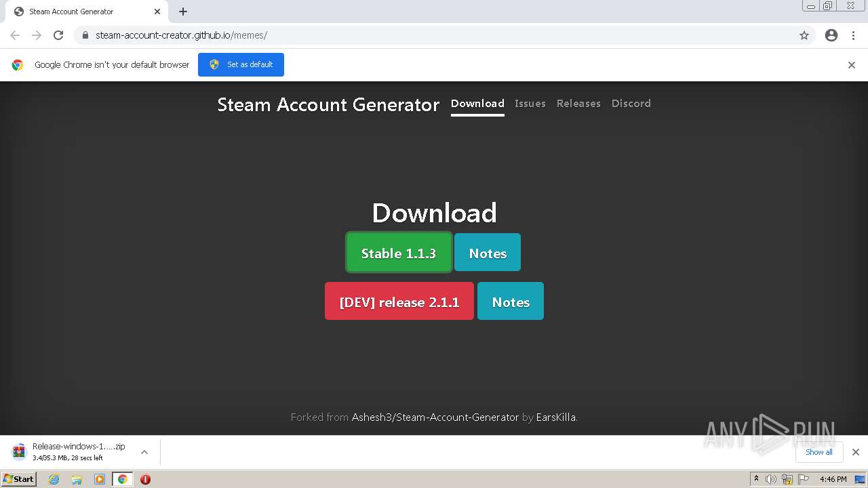This screenshot has width=868, height=488.
Task: Open the network status tray icon
Action: (787, 479)
